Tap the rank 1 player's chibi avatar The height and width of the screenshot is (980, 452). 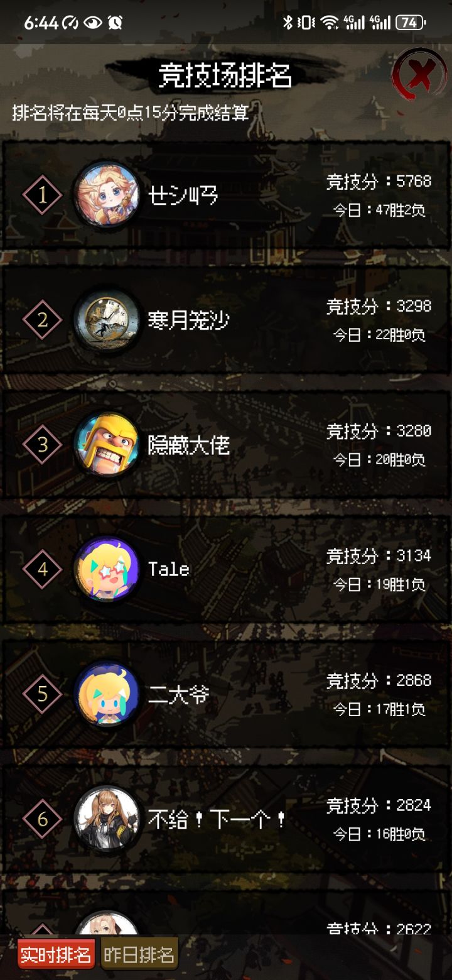click(107, 195)
